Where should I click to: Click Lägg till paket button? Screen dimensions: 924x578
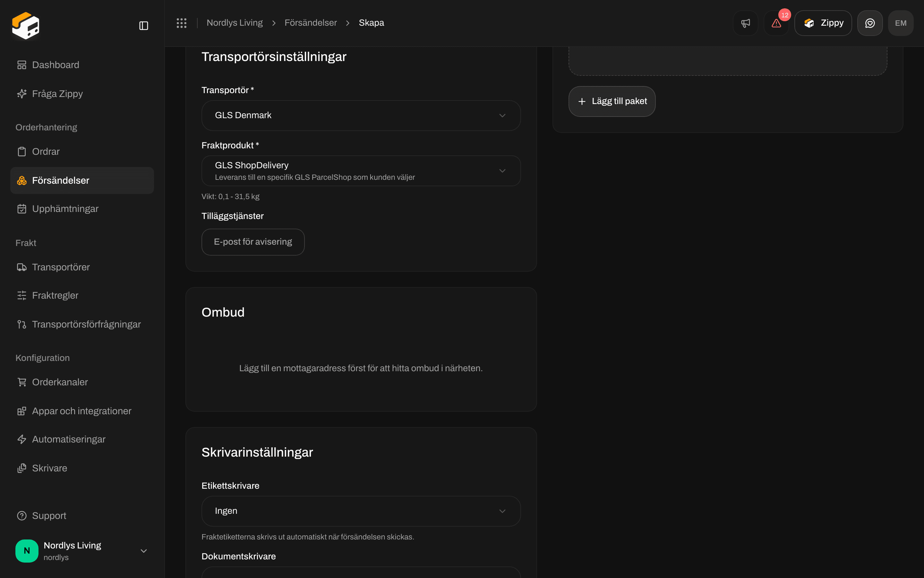[x=612, y=101]
